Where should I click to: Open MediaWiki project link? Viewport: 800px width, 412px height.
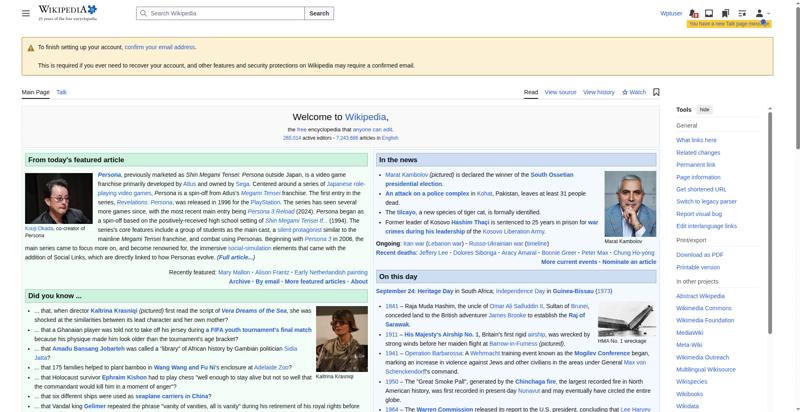pos(689,332)
